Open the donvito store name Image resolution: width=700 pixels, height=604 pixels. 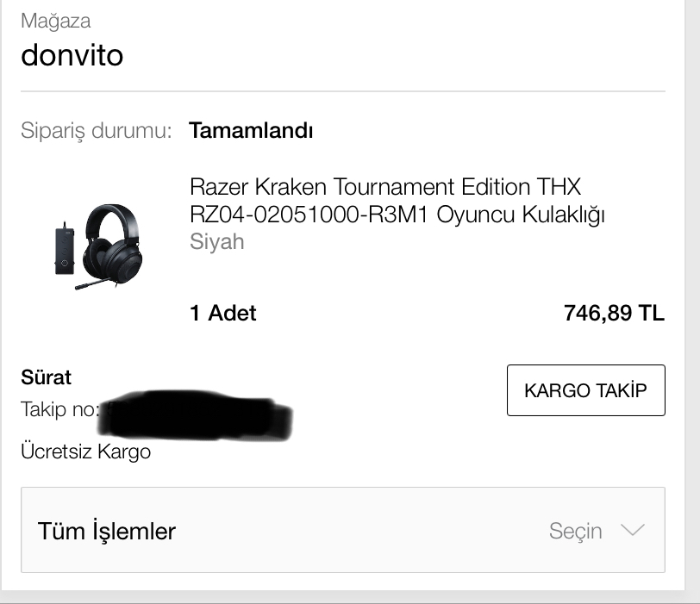[x=72, y=55]
